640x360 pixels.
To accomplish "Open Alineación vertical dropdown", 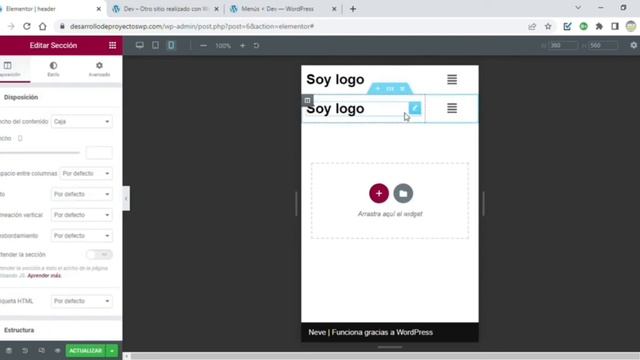I will pyautogui.click(x=82, y=215).
